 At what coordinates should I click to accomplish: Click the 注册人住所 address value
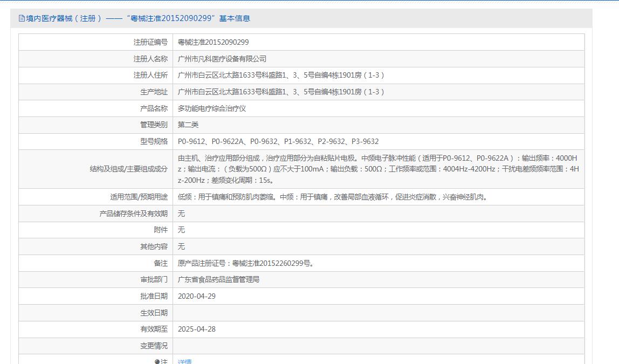[281, 75]
